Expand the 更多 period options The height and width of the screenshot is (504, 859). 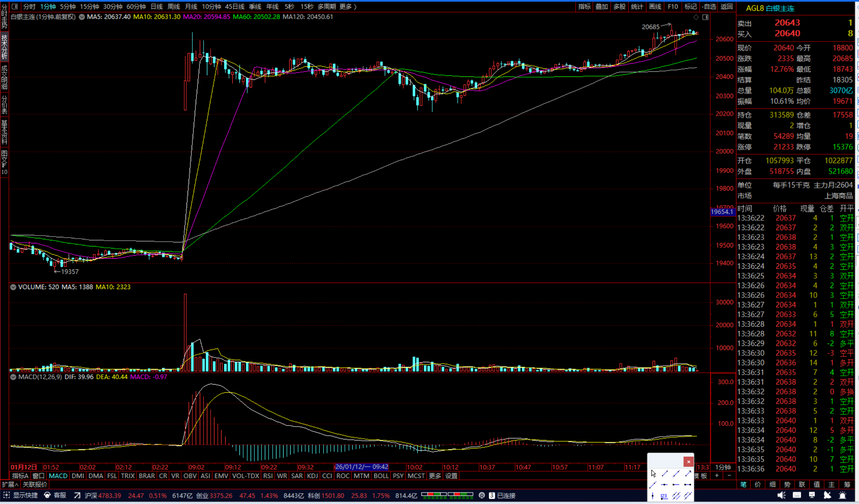(x=348, y=6)
